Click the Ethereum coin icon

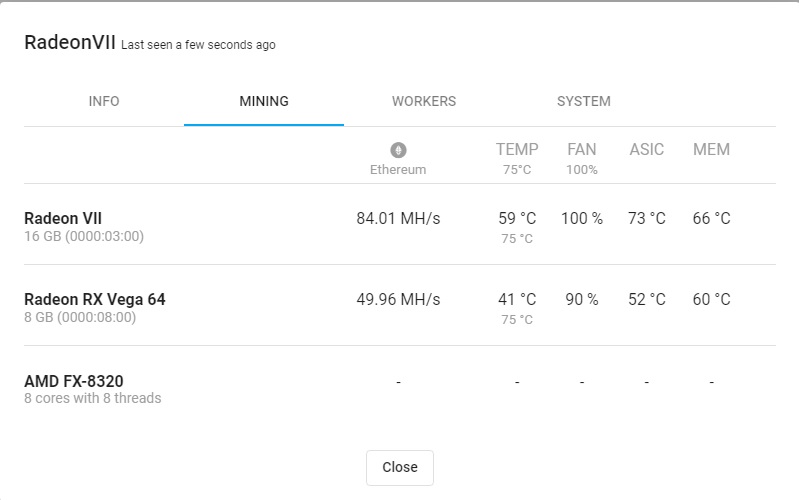pos(398,150)
